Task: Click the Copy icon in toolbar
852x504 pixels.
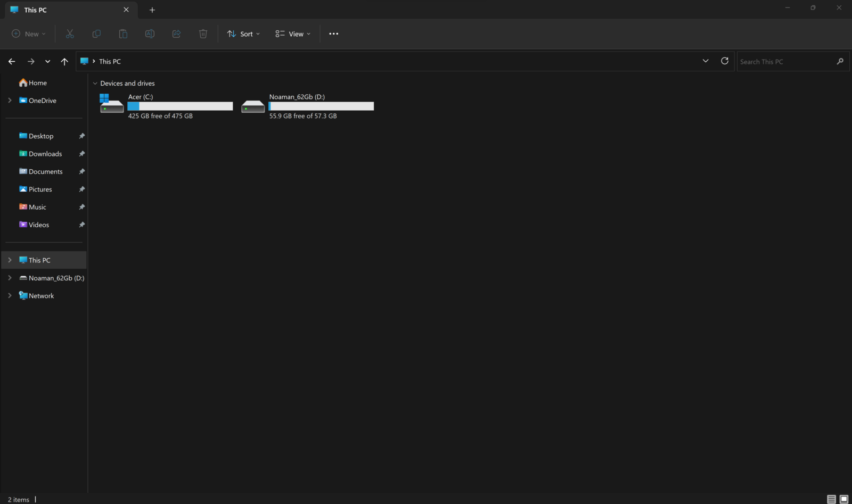Action: pyautogui.click(x=96, y=34)
